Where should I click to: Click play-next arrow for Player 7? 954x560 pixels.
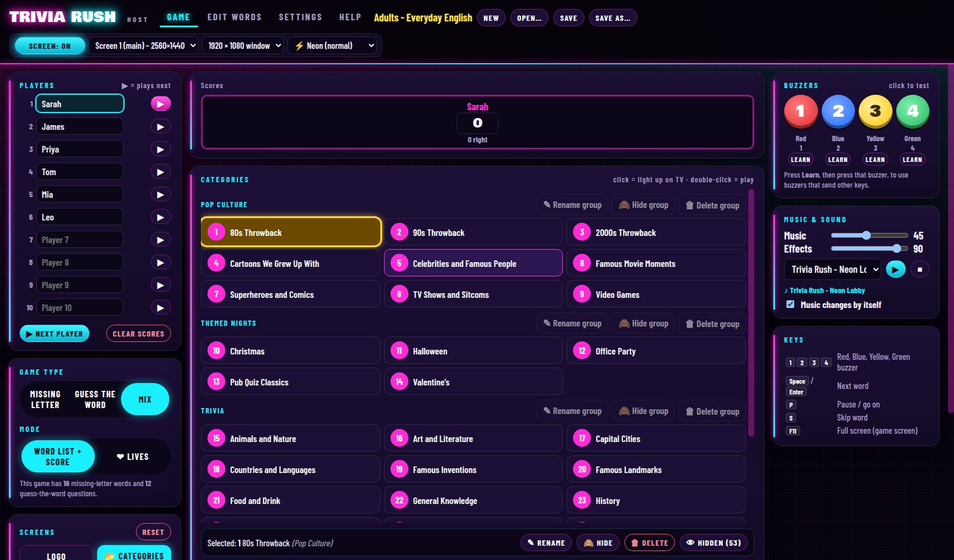(x=160, y=239)
